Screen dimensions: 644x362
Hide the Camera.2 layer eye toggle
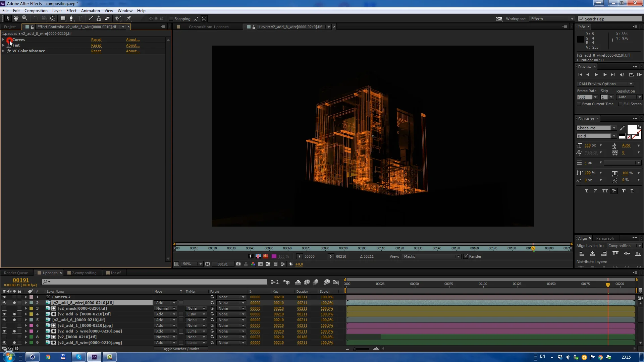point(4,297)
